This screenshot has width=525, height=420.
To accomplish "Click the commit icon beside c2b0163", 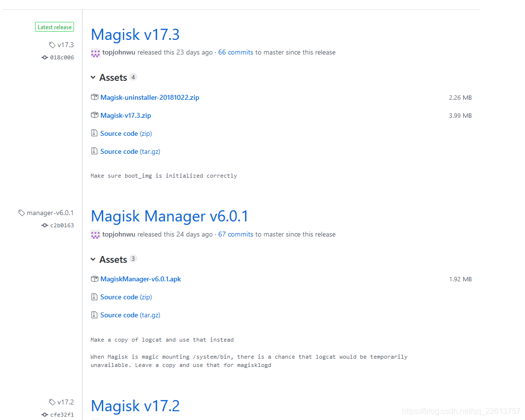I will click(x=44, y=225).
